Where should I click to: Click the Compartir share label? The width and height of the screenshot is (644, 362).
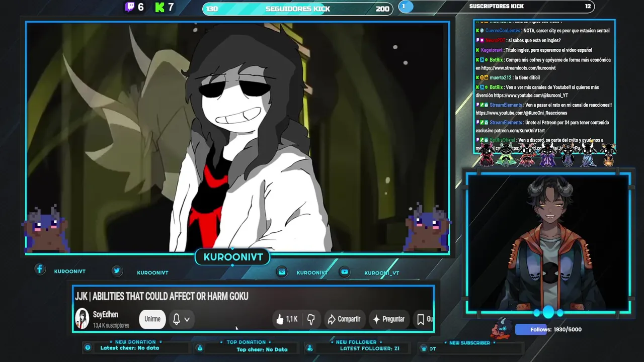tap(349, 319)
